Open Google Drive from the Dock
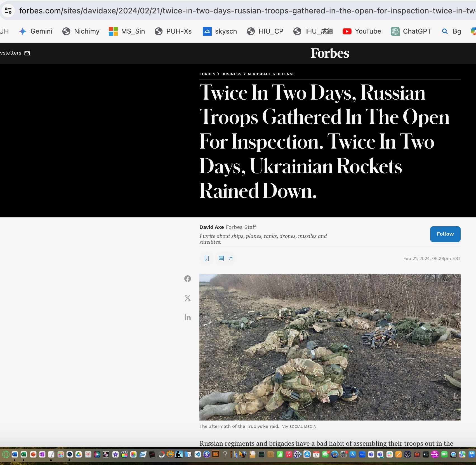476x465 pixels. tap(79, 454)
